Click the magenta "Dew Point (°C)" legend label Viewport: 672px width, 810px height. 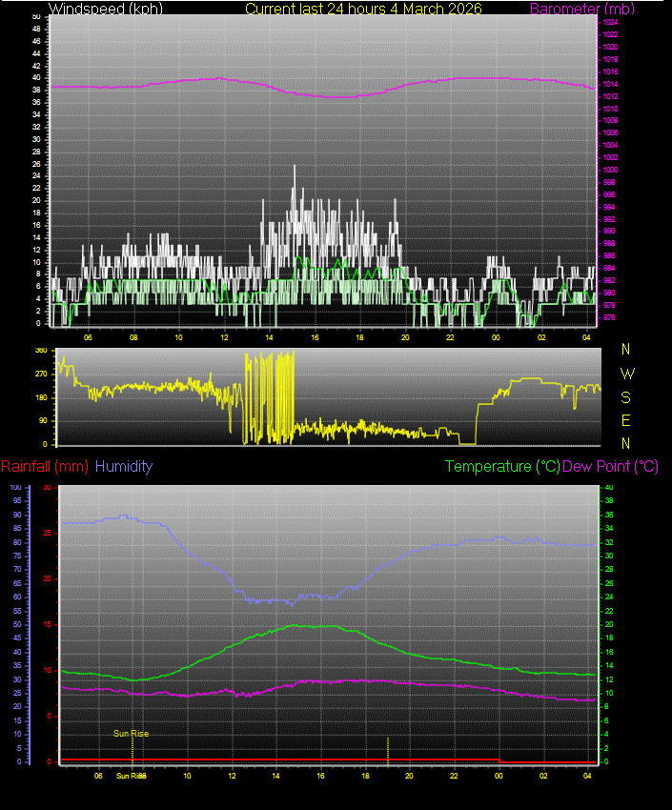point(610,467)
